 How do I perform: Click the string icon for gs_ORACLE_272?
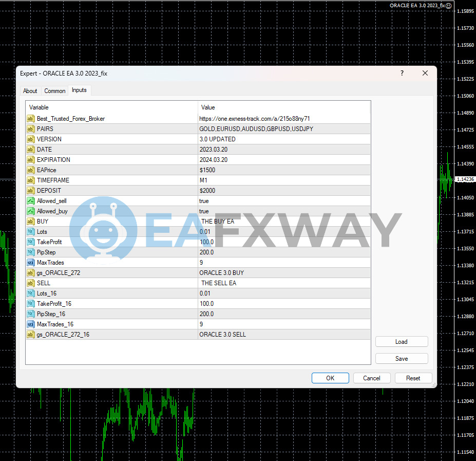(31, 273)
